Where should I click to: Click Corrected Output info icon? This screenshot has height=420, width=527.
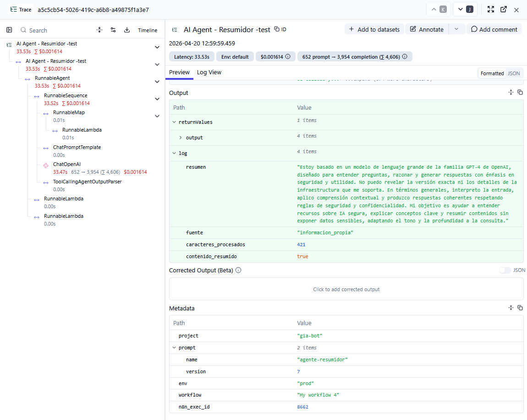tap(238, 270)
